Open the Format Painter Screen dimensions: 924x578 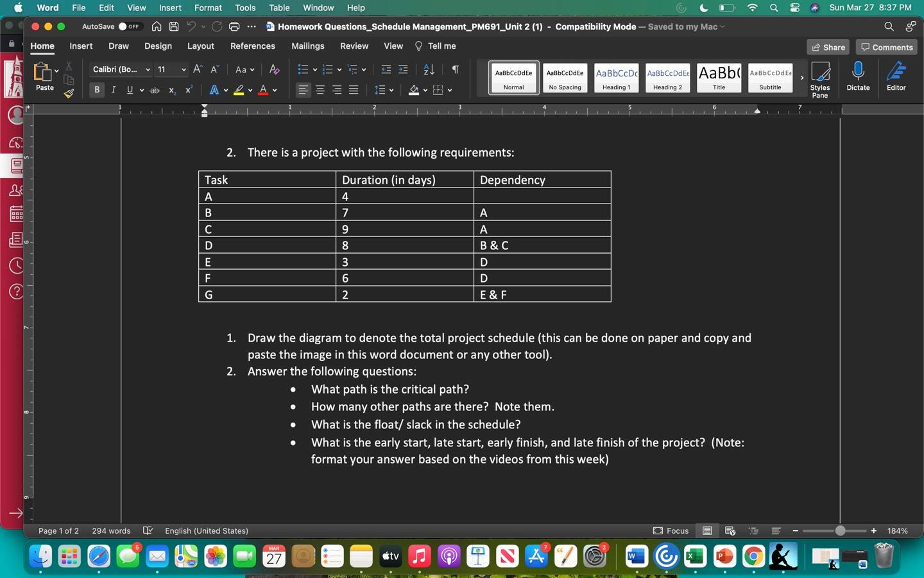coord(68,93)
